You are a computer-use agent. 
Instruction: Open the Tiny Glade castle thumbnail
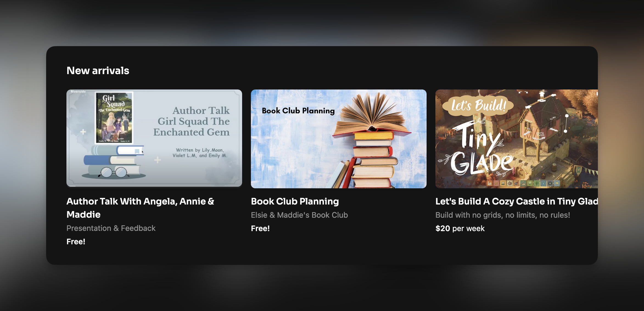click(x=517, y=139)
